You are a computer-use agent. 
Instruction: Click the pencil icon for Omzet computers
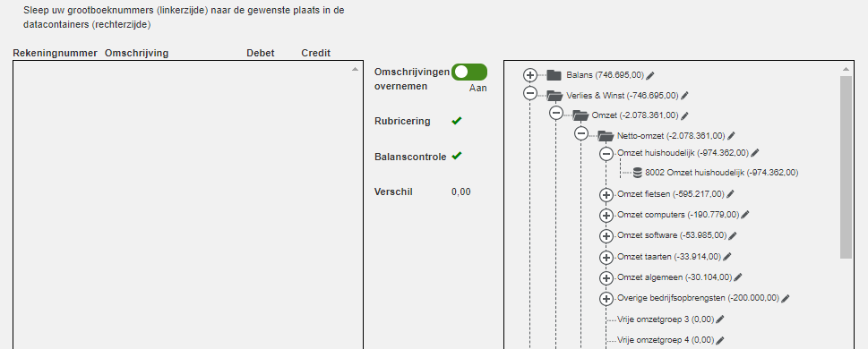tap(745, 215)
